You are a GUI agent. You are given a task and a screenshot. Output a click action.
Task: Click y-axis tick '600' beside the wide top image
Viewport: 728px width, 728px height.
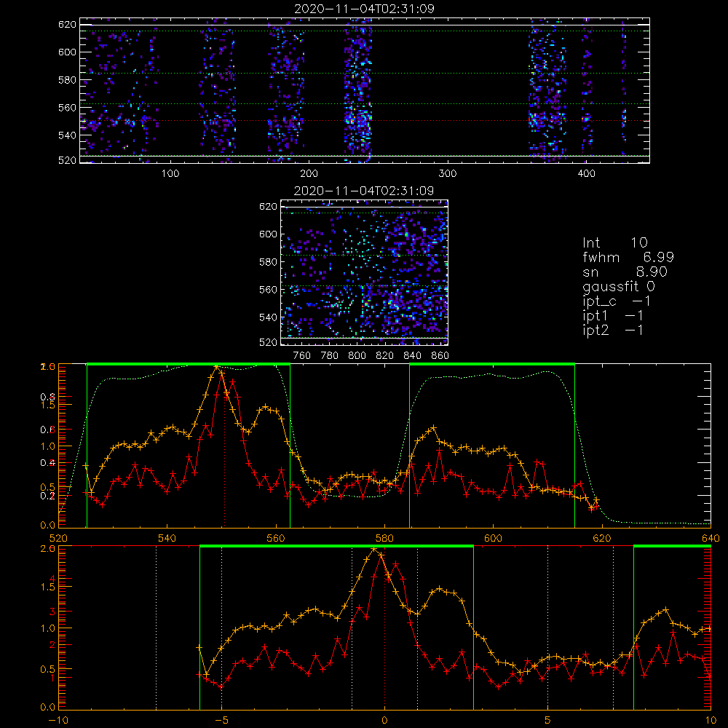tap(67, 52)
